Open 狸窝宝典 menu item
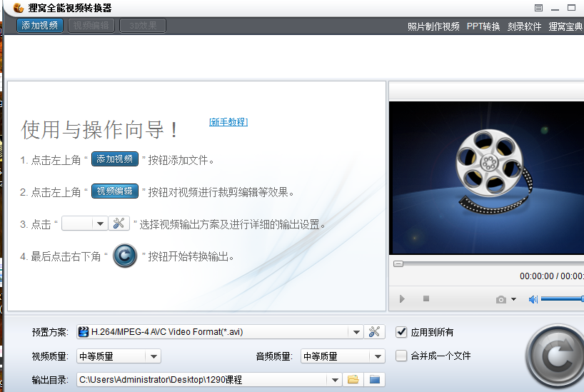The height and width of the screenshot is (392, 584). tap(565, 26)
